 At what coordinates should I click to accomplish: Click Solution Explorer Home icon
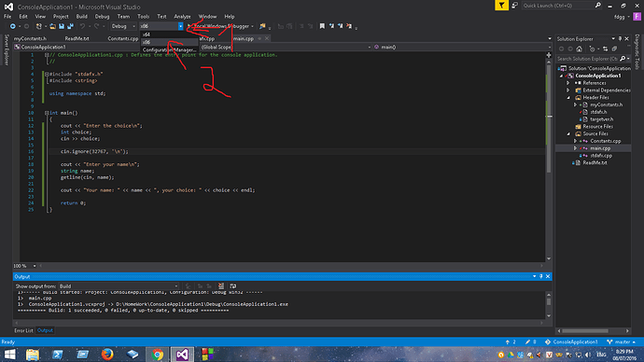(579, 49)
